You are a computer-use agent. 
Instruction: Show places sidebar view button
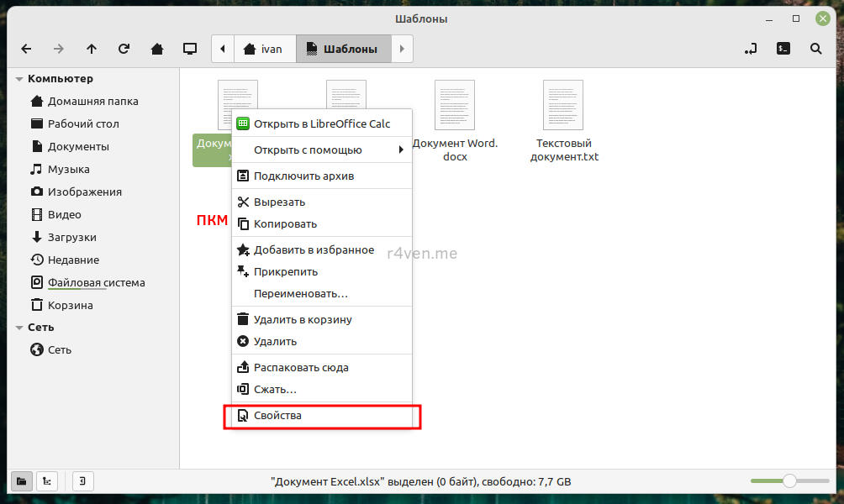(21, 481)
